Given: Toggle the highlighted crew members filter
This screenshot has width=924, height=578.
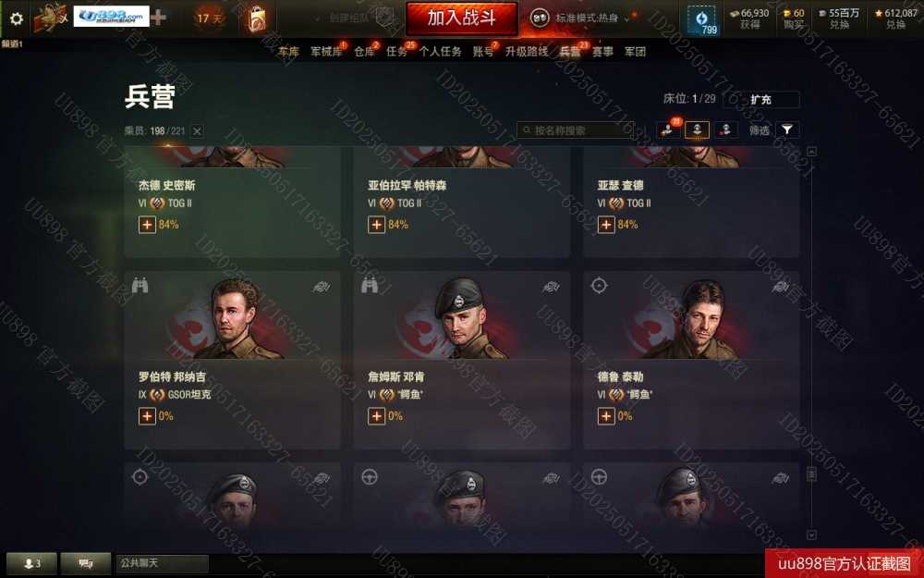Looking at the screenshot, I should (697, 129).
